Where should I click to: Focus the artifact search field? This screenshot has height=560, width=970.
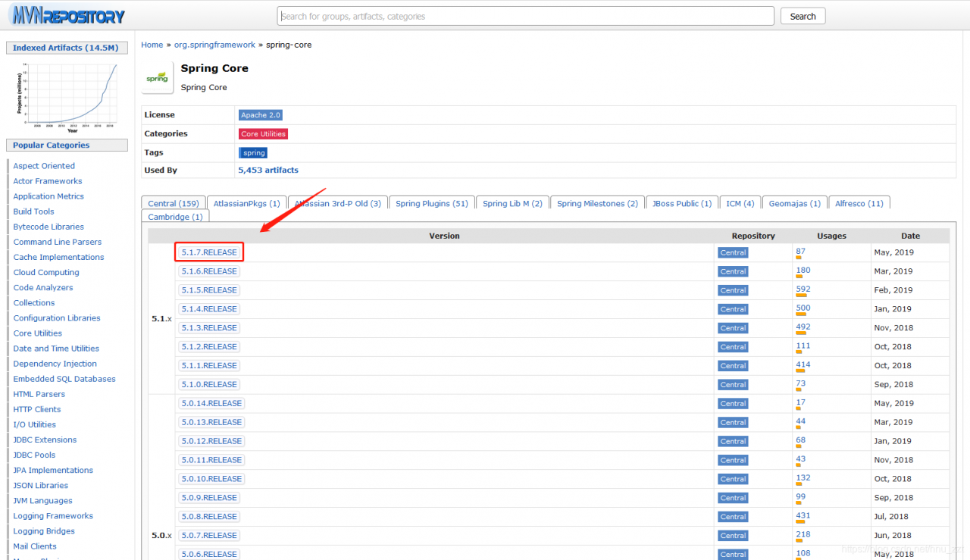[526, 16]
